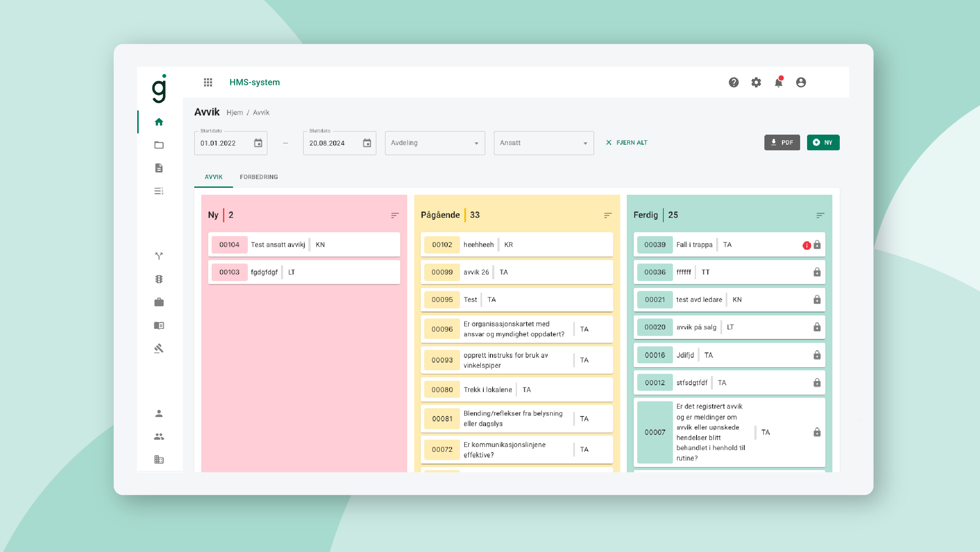Open the Startdato calendar picker
Image resolution: width=980 pixels, height=552 pixels.
pos(258,143)
